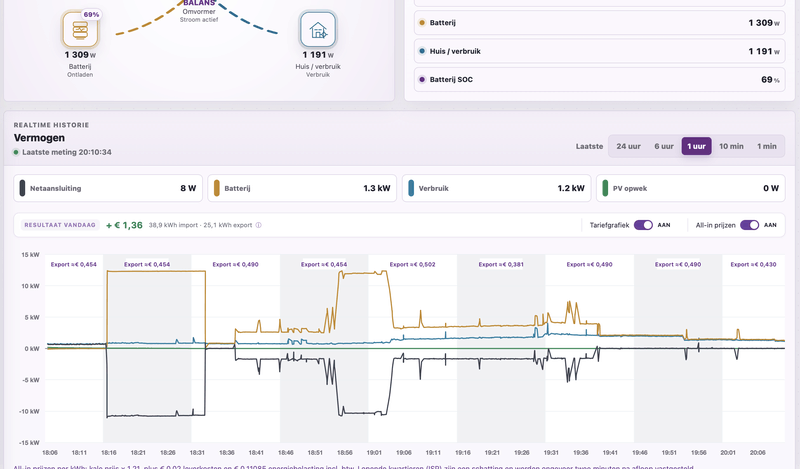
Task: Click the orange dot beside Batterij row
Action: coord(422,22)
